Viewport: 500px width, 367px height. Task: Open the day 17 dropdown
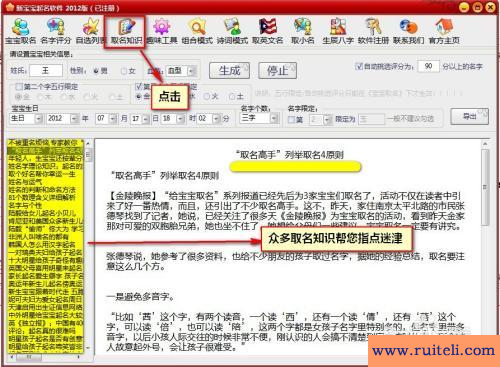pyautogui.click(x=146, y=119)
